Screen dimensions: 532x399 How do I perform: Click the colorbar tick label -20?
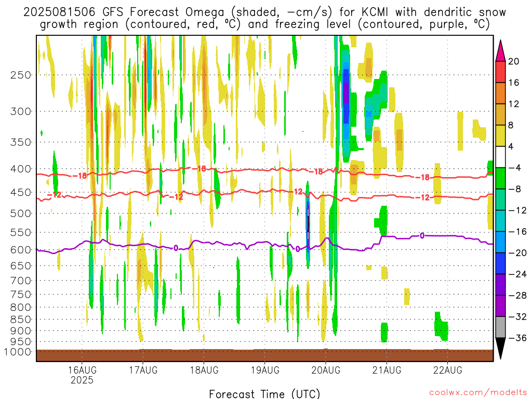(517, 253)
